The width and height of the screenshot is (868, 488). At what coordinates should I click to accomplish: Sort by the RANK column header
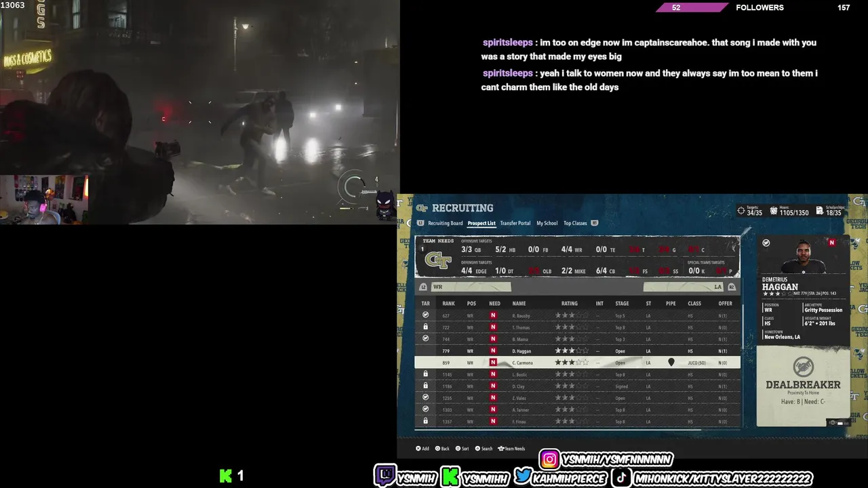448,304
